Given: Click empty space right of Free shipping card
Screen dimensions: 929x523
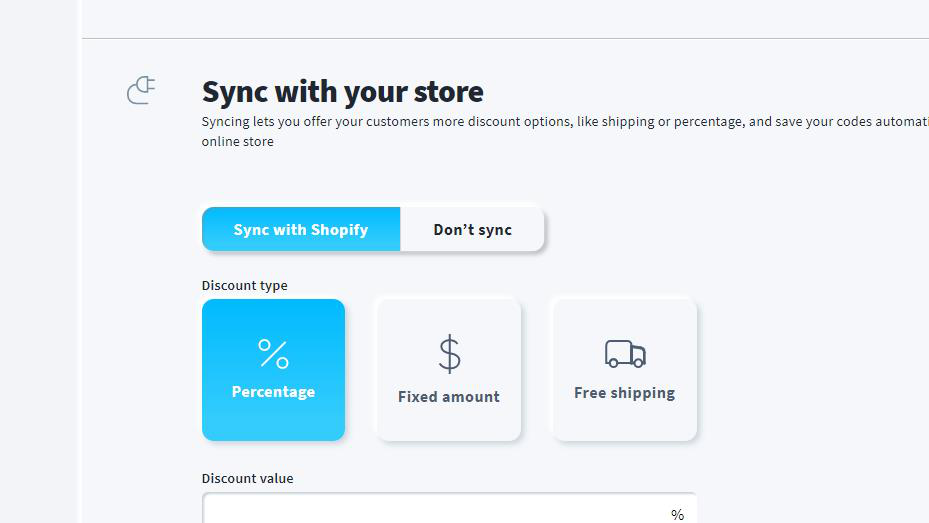Looking at the screenshot, I should coord(812,370).
